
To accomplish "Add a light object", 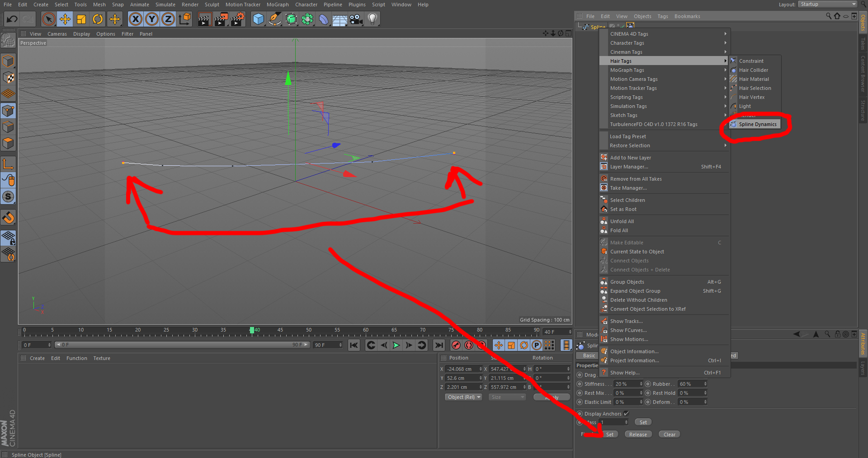I will click(373, 19).
